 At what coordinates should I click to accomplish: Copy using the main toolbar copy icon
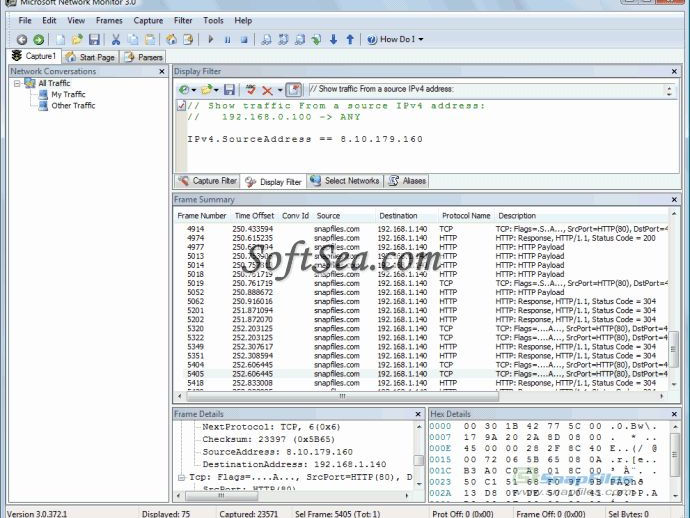tap(132, 40)
